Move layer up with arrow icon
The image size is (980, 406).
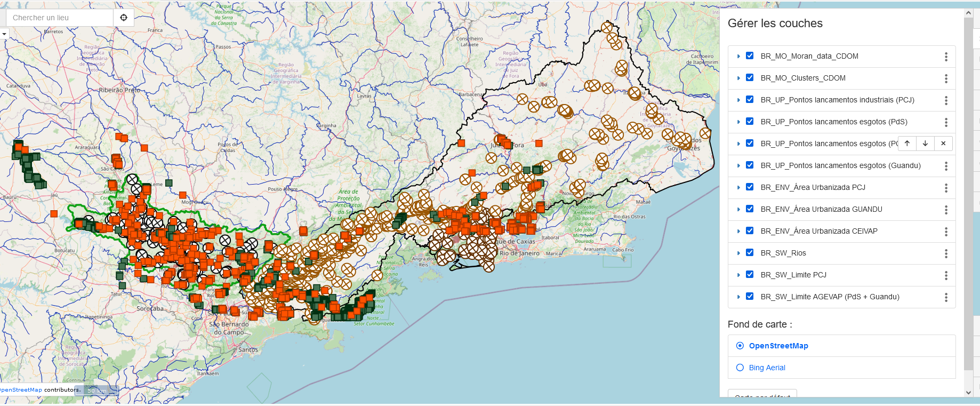click(x=907, y=144)
